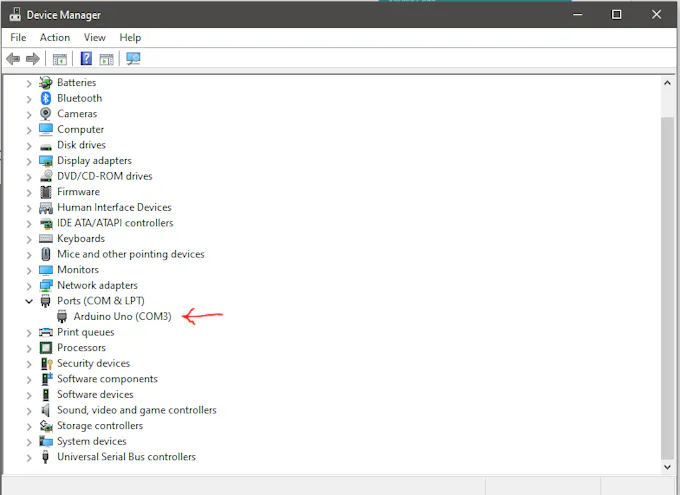Maximize the Device Manager window
Viewport: 680px width, 495px height.
616,14
